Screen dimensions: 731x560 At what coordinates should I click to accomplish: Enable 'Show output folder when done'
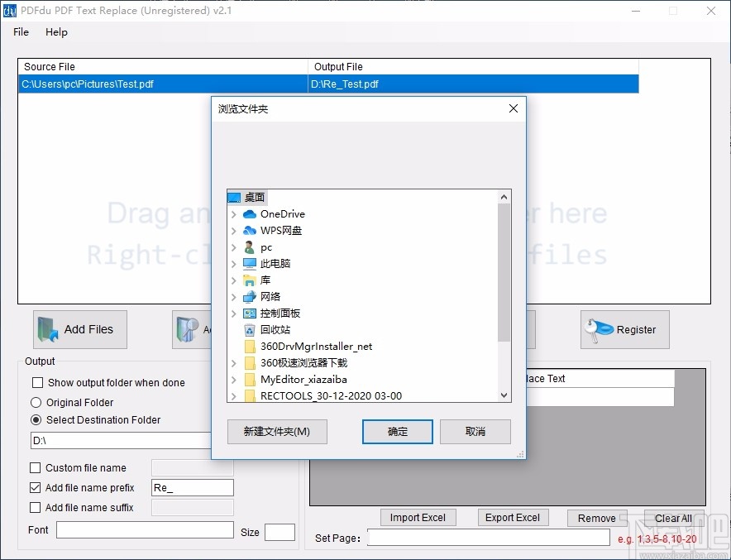tap(36, 383)
